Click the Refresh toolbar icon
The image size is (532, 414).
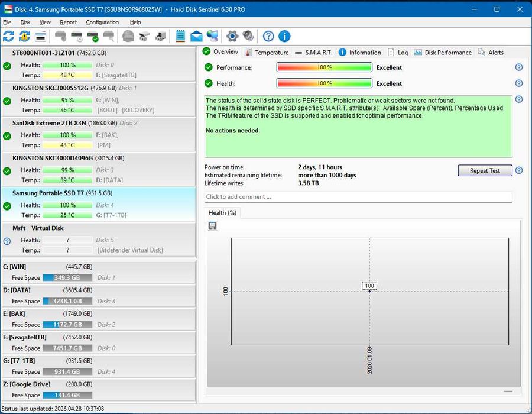(x=8, y=36)
